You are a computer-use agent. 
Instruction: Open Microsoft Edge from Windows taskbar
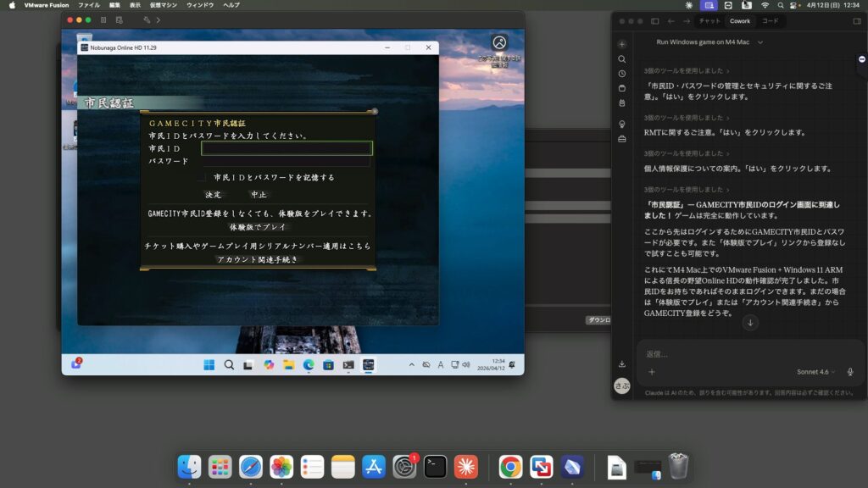(x=309, y=365)
